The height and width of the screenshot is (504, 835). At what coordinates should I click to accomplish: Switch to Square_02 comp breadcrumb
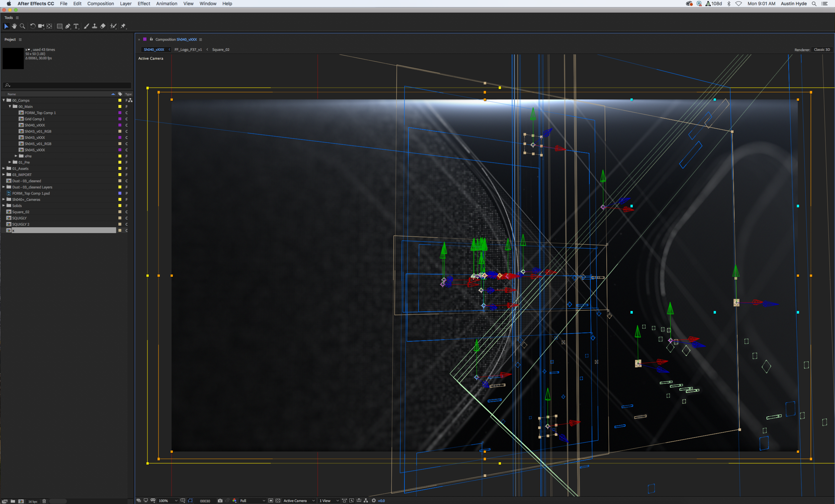221,49
